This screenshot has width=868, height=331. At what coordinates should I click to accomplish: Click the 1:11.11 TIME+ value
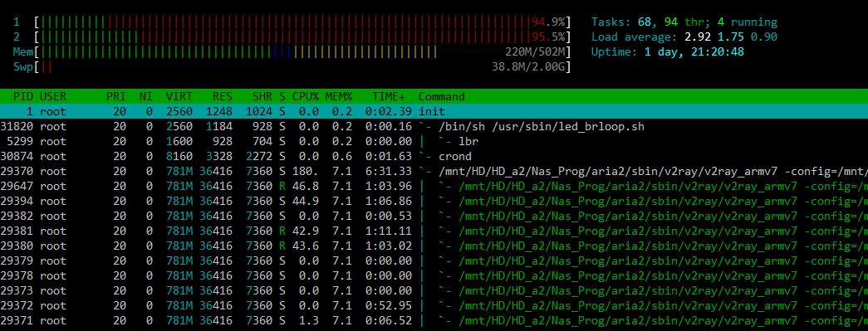389,231
